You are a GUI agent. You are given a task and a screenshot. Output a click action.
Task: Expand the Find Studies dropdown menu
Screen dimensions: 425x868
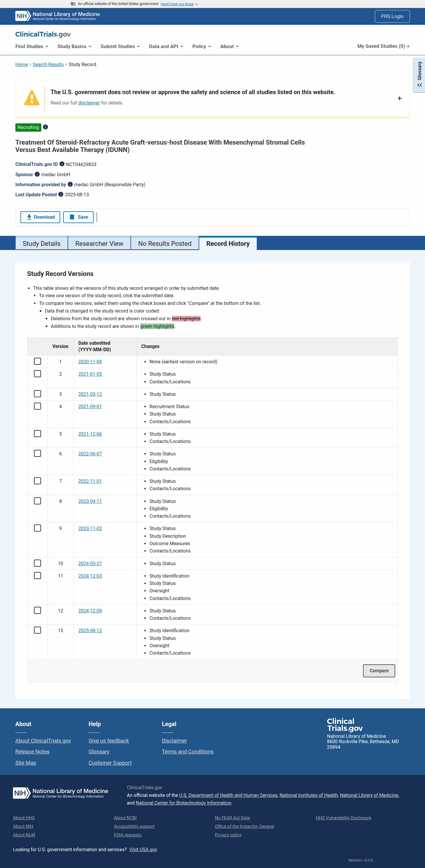[32, 46]
